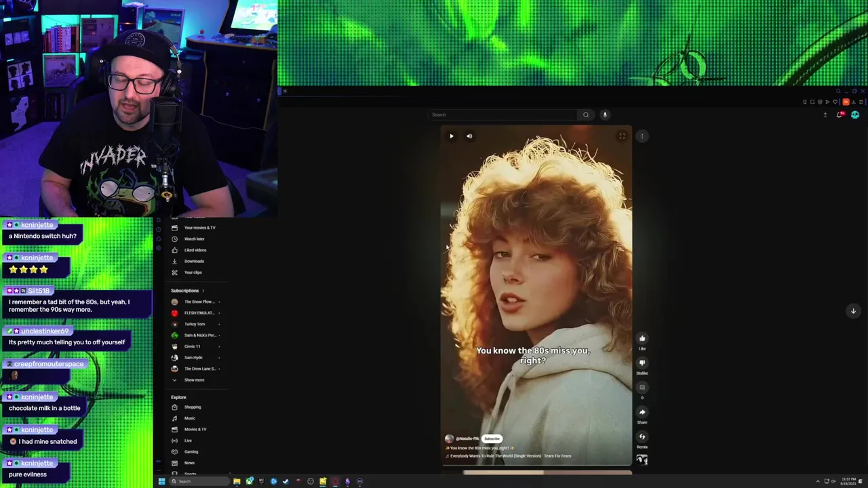Mute the Shorts video volume
The height and width of the screenshot is (488, 868).
tap(469, 136)
